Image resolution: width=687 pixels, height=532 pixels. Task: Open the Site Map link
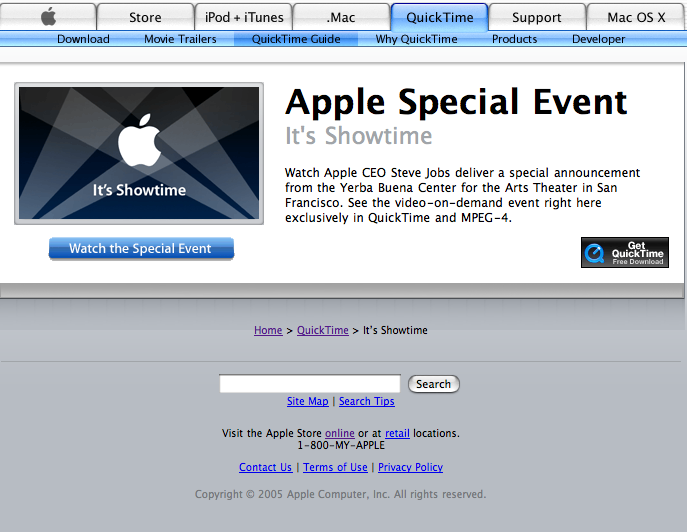coord(307,401)
